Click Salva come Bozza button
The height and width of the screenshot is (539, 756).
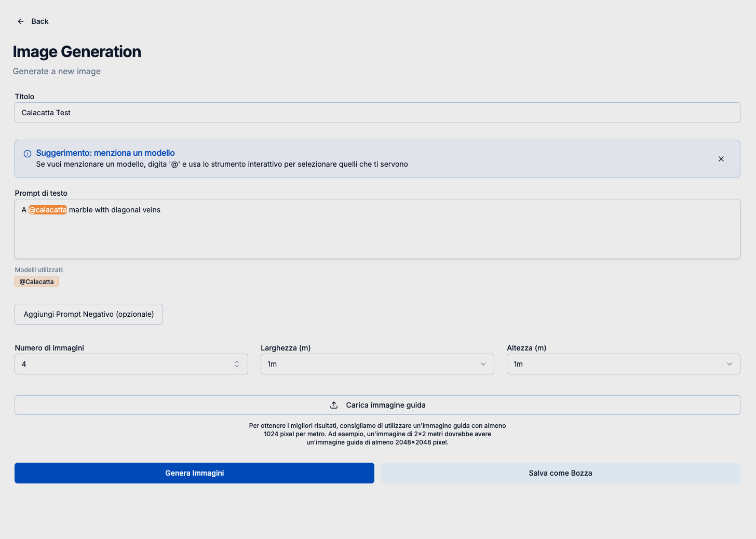[560, 473]
